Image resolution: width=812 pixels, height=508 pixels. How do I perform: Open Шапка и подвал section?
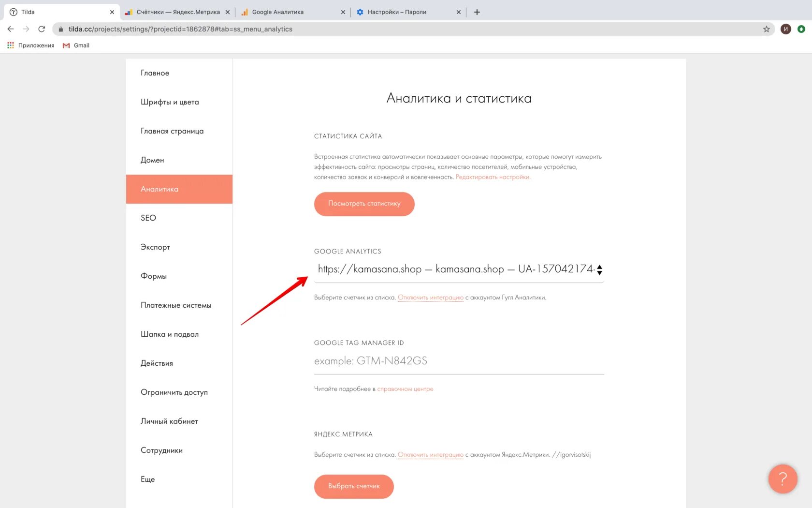[x=179, y=334]
